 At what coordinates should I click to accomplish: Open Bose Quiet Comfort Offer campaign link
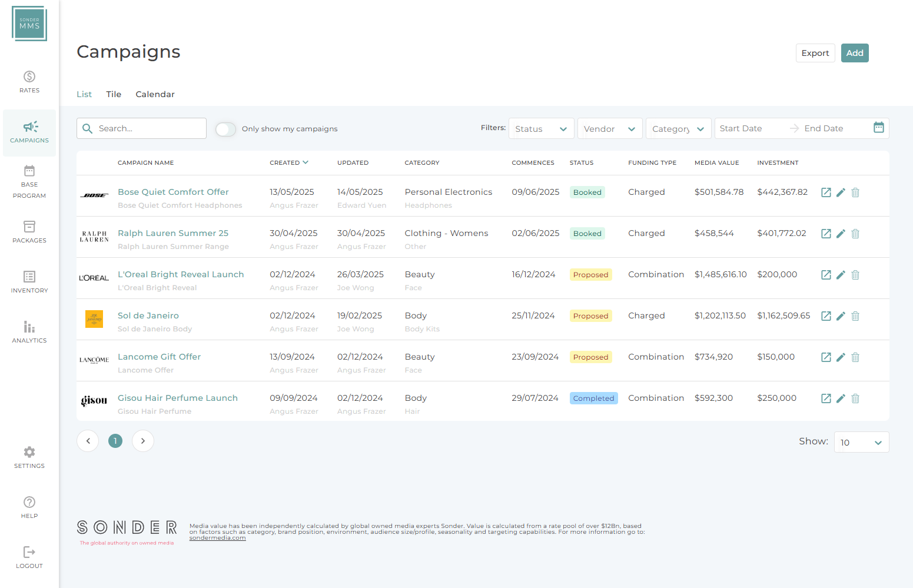coord(173,192)
